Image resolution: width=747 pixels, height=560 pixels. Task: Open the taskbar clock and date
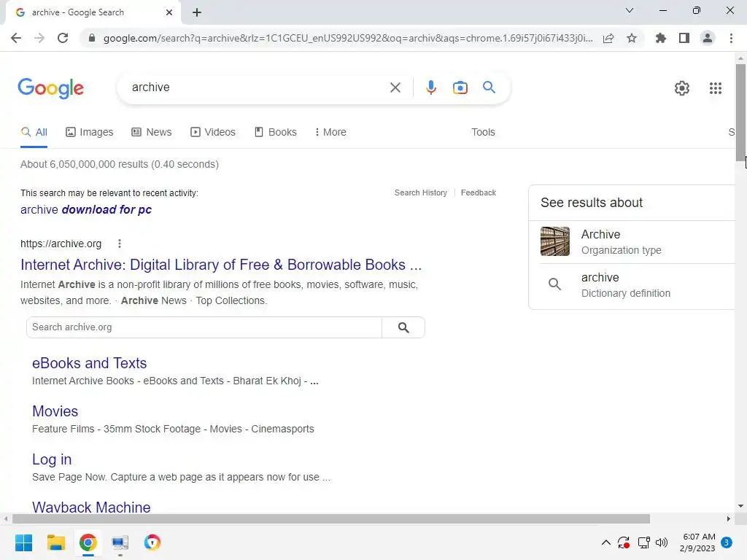pos(698,542)
